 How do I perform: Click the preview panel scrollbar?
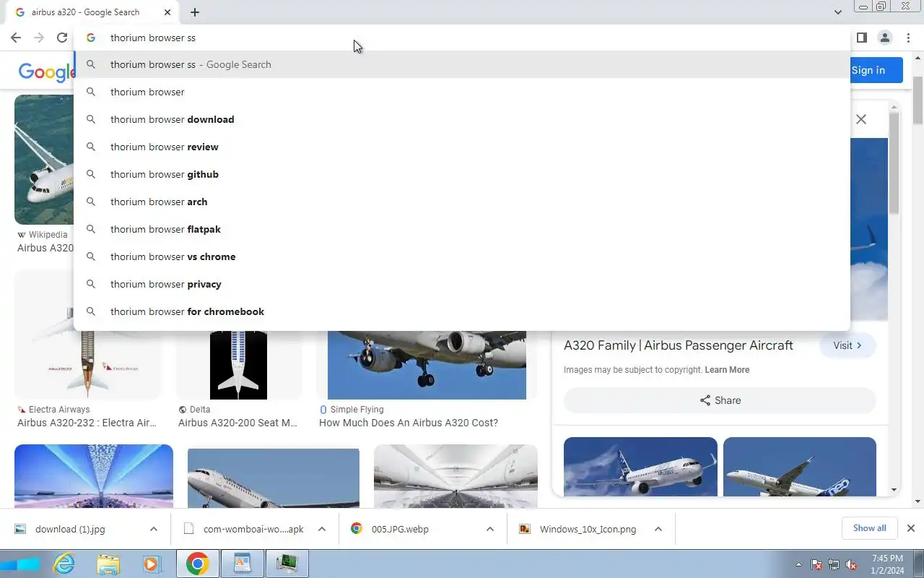894,163
